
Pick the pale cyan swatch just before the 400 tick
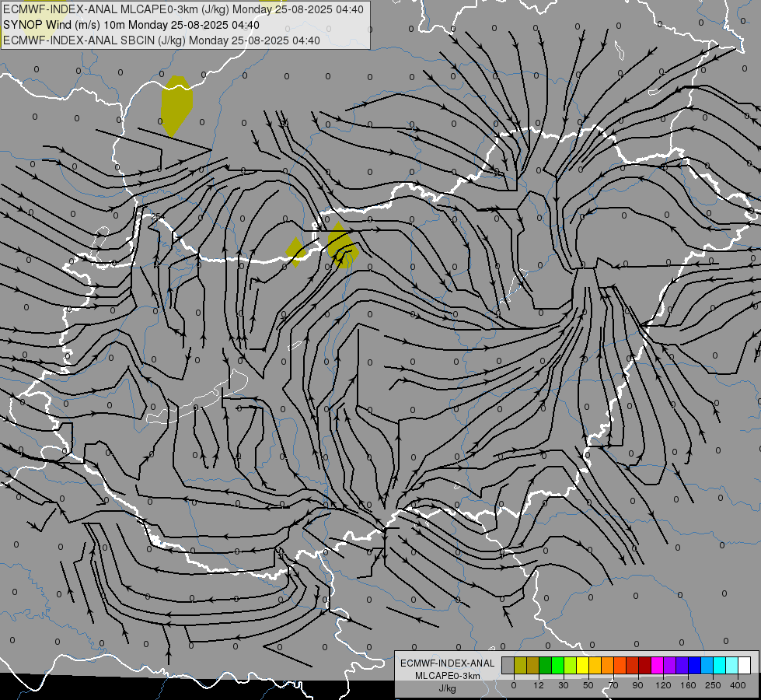pos(732,665)
